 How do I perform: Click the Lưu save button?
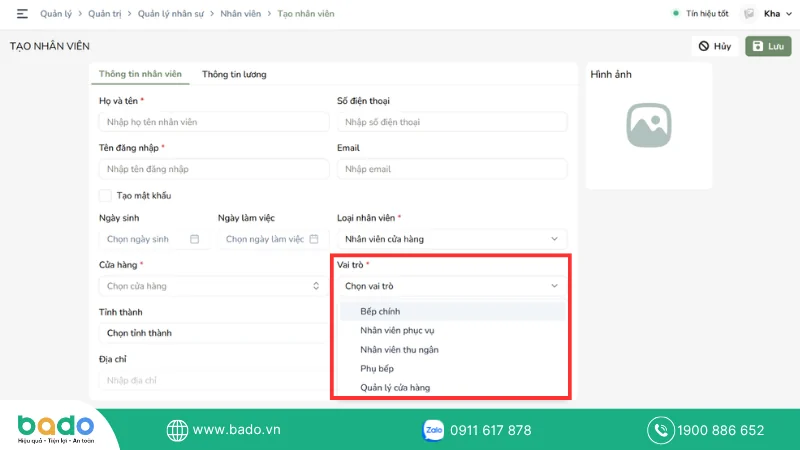(768, 46)
